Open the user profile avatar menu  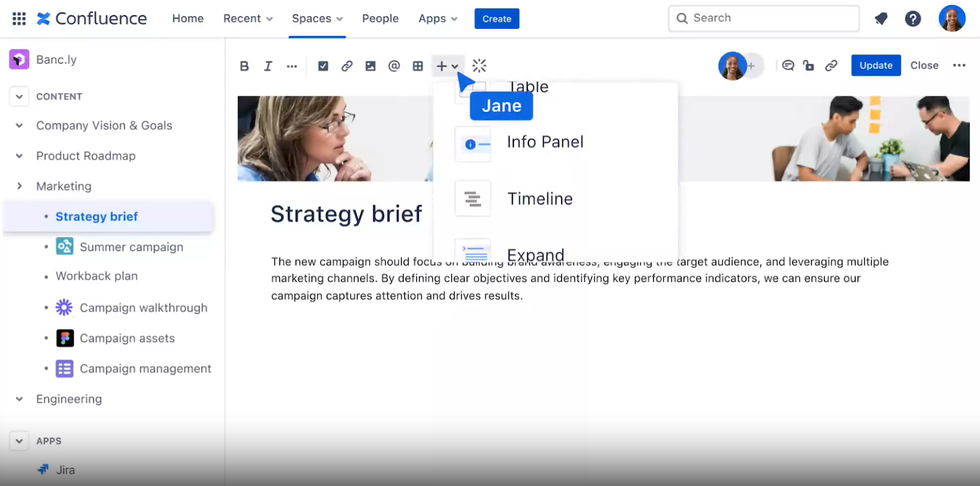(952, 18)
